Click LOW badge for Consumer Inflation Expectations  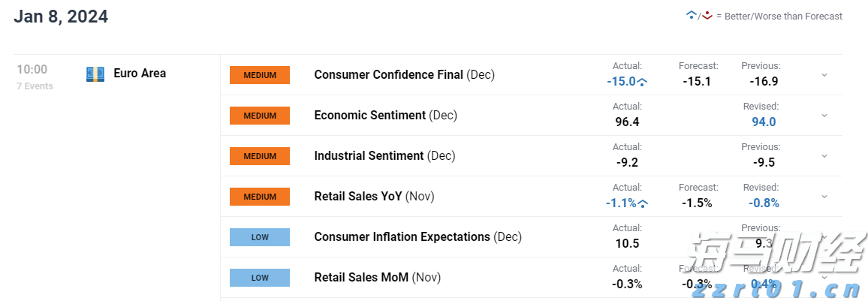pos(260,237)
